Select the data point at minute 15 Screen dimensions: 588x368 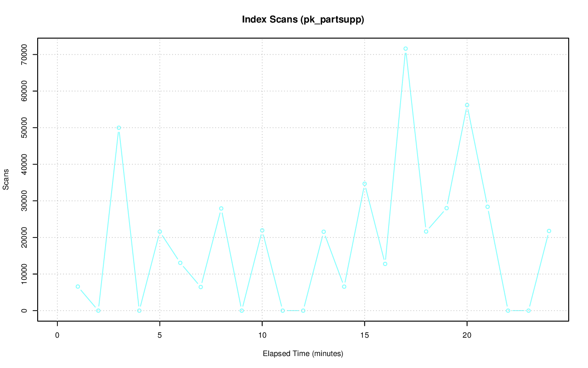365,184
